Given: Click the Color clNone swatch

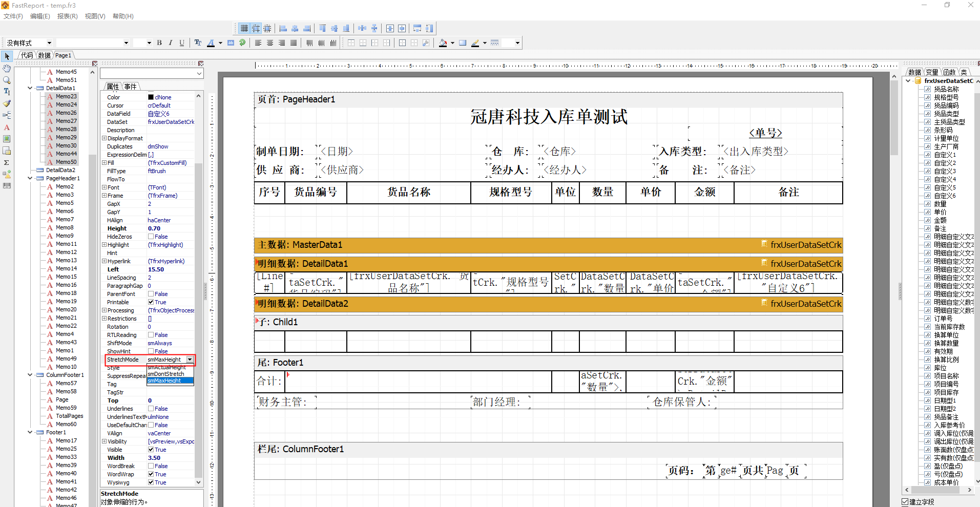Looking at the screenshot, I should [x=151, y=97].
